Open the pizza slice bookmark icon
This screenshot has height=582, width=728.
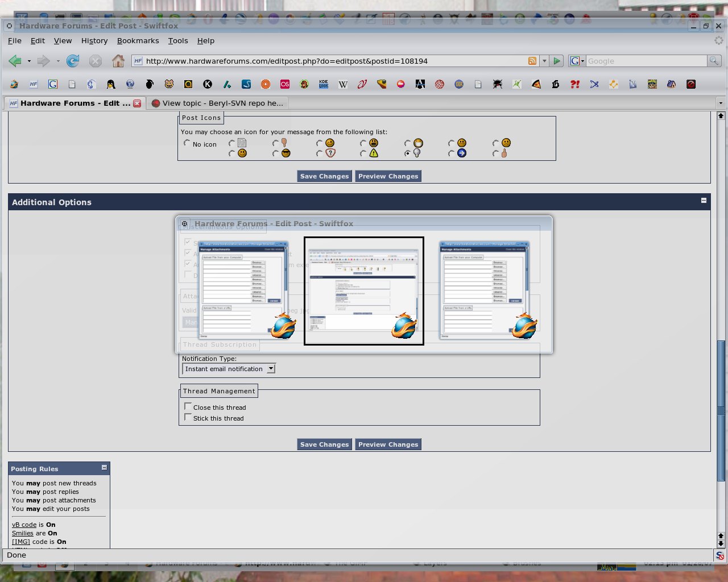(536, 84)
